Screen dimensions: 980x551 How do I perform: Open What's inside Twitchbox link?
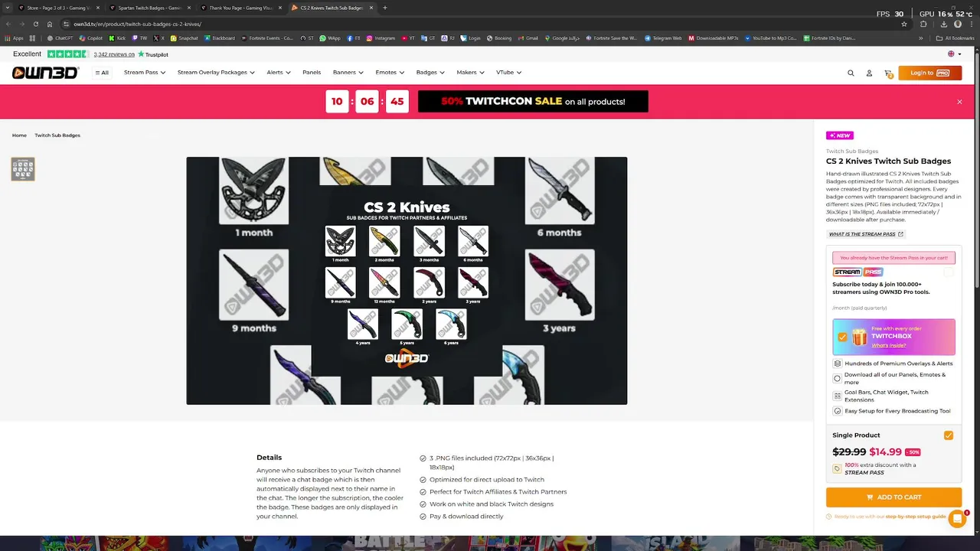coord(888,346)
